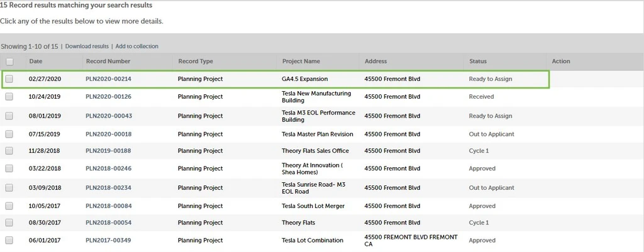The height and width of the screenshot is (252, 644).
Task: Click Ready to Assign status for GA4.5 Expansion
Action: [x=491, y=79]
